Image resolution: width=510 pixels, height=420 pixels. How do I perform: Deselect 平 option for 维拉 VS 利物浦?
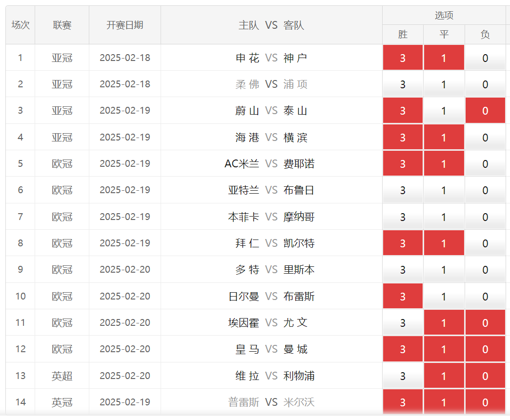pos(444,376)
